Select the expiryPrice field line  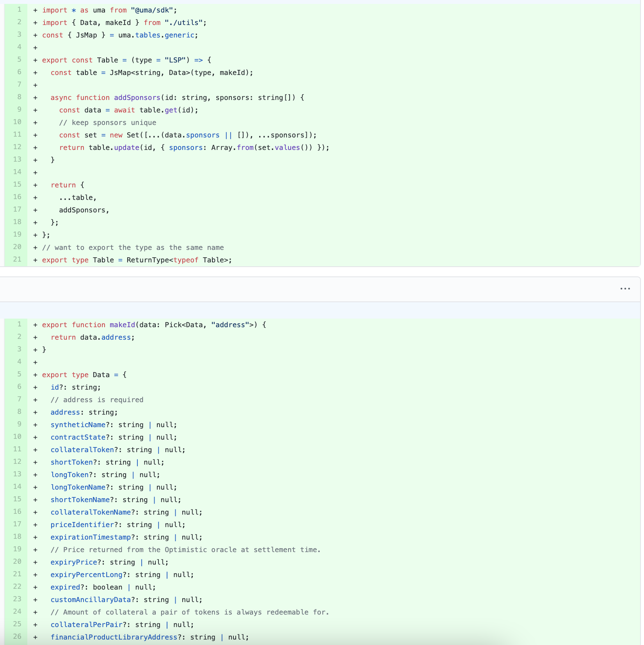(x=110, y=562)
